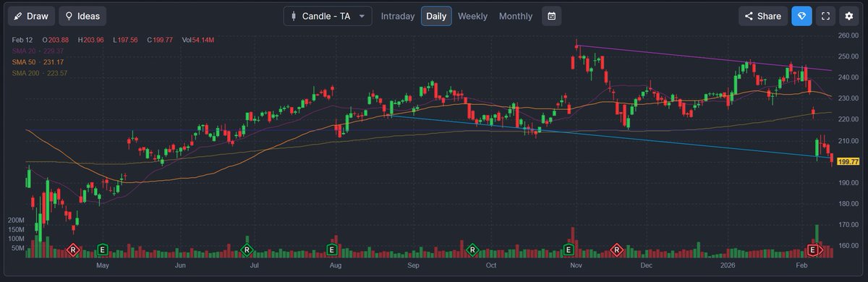Click the red R marker before May

point(72,249)
